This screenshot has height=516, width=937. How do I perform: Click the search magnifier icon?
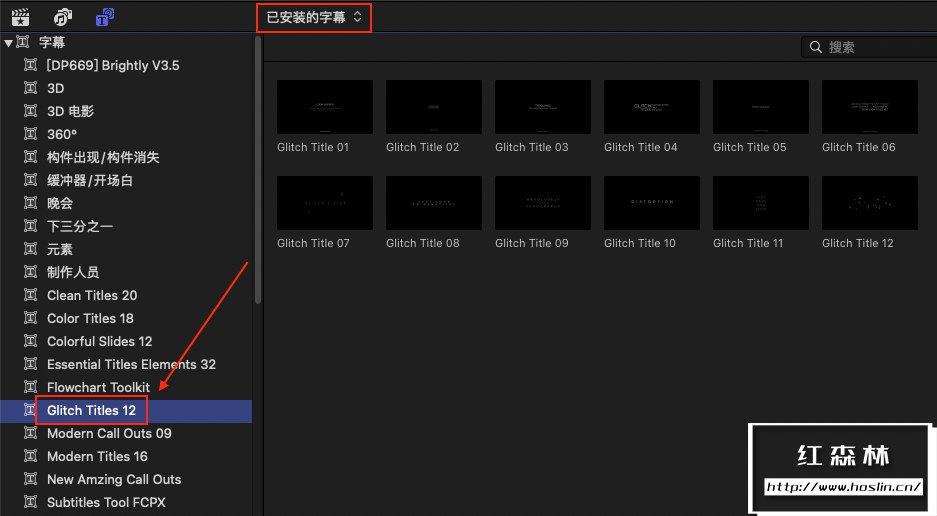tap(816, 47)
